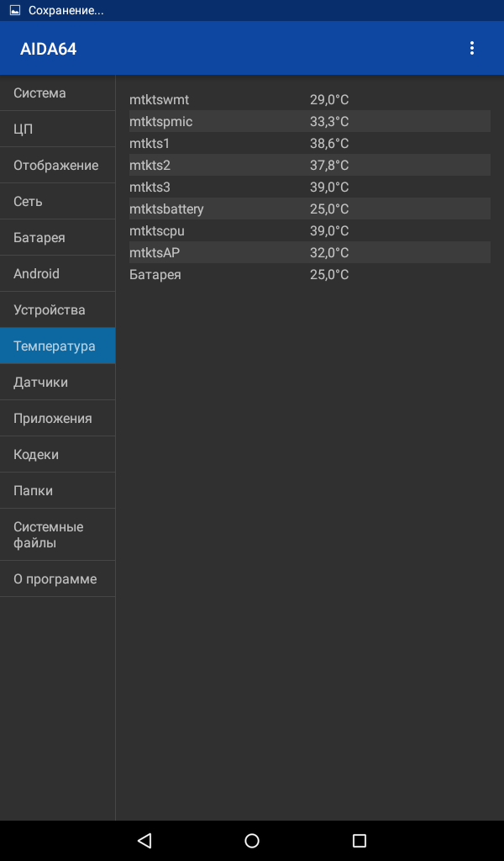The image size is (504, 861).
Task: Tap the mtktsbattery 25,0°C row
Action: coord(310,209)
